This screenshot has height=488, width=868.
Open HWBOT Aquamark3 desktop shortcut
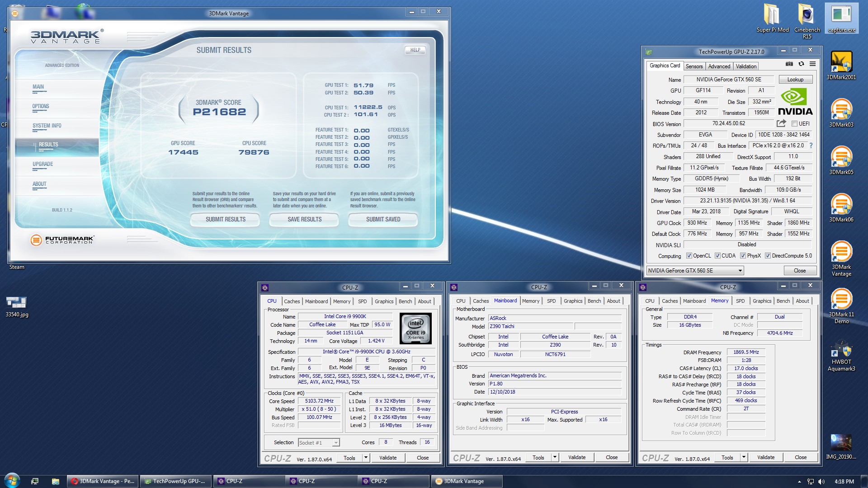841,356
